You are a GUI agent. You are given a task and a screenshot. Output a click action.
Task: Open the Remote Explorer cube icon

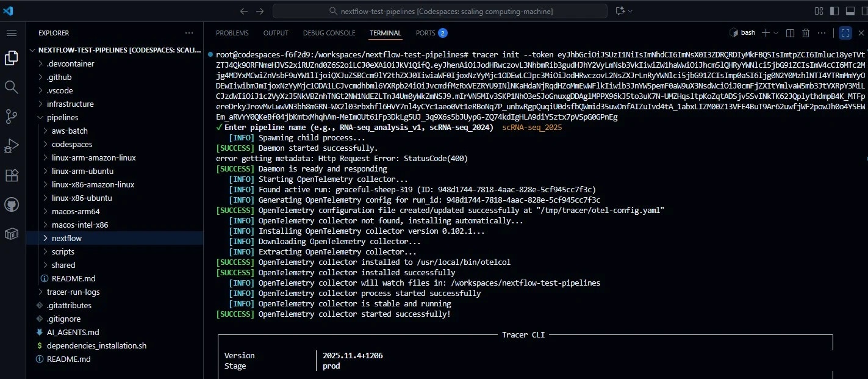point(12,233)
